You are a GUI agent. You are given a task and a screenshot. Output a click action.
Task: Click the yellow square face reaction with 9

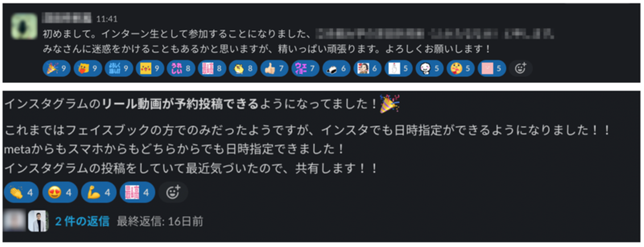pos(150,69)
